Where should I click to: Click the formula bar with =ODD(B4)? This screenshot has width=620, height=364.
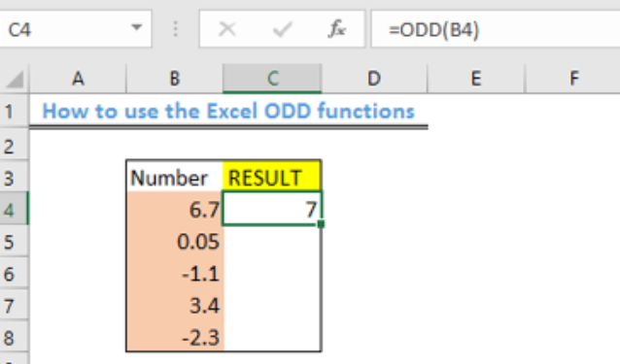[x=496, y=30]
